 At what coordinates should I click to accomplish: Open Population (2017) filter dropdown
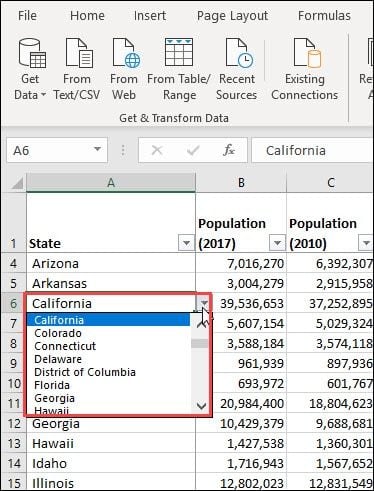pos(277,243)
